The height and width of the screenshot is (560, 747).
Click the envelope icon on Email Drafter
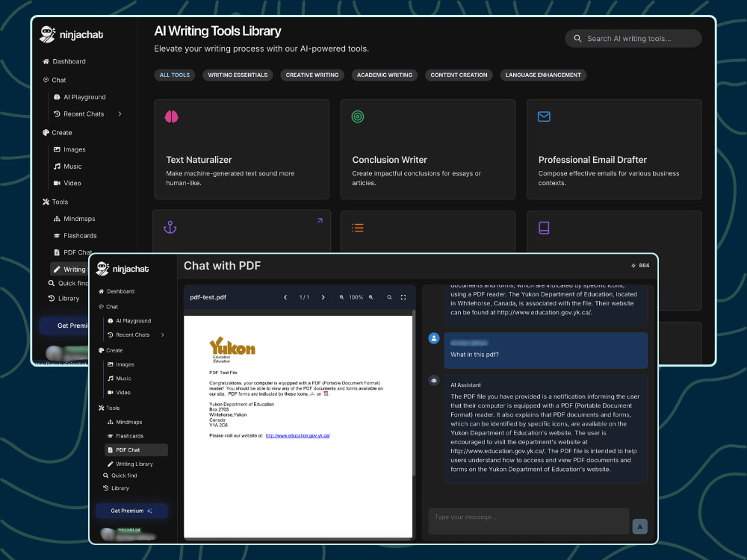544,116
